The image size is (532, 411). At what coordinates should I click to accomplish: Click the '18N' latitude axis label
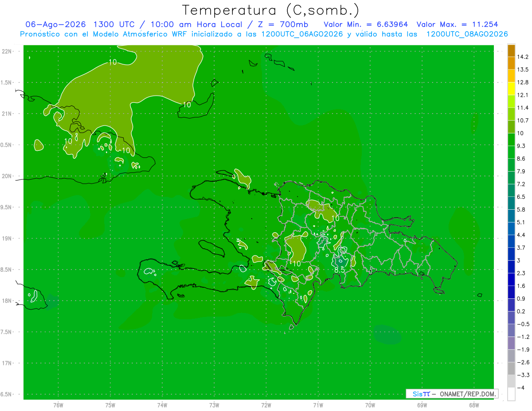click(8, 301)
